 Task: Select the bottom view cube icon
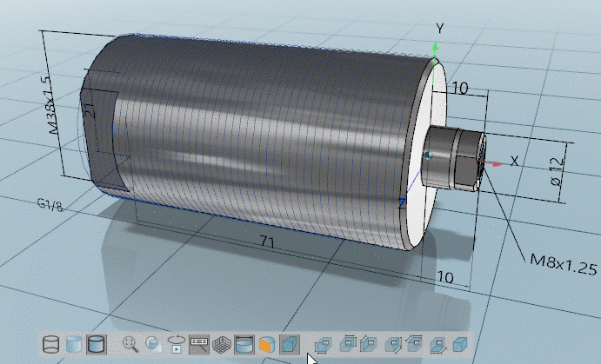437,345
